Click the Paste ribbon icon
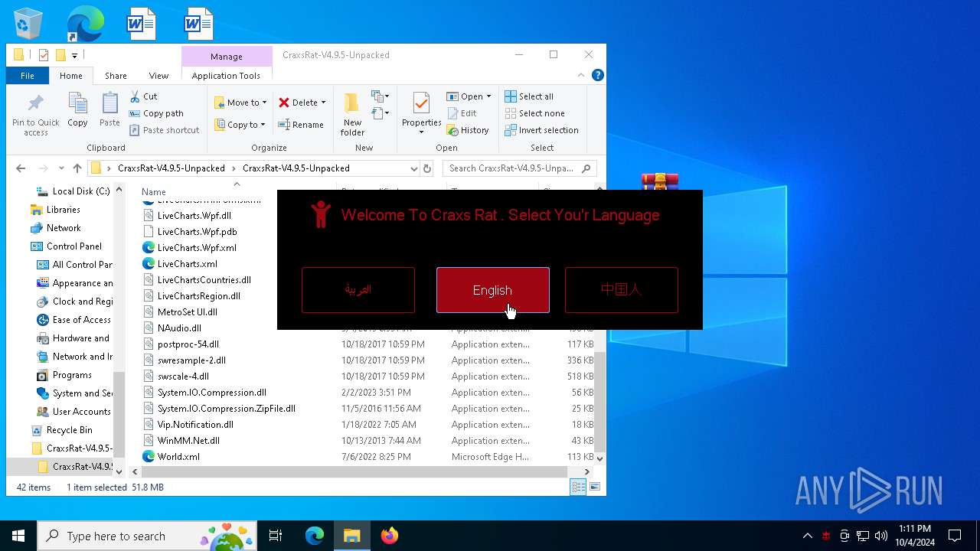980x551 pixels. coord(109,109)
